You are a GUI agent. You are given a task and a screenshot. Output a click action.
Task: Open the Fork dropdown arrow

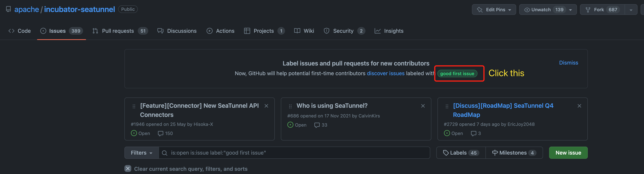point(631,10)
